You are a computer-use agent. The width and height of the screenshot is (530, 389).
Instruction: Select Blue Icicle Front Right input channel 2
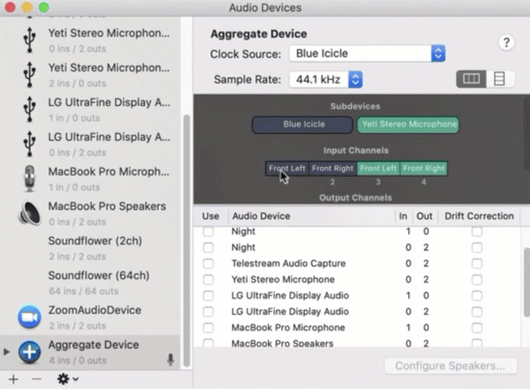tap(333, 168)
